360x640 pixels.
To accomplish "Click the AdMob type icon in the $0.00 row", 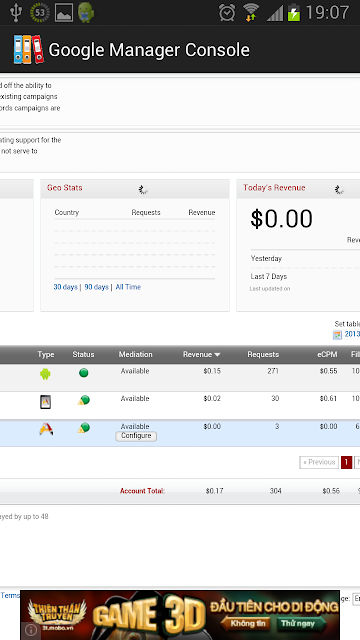I will click(46, 429).
